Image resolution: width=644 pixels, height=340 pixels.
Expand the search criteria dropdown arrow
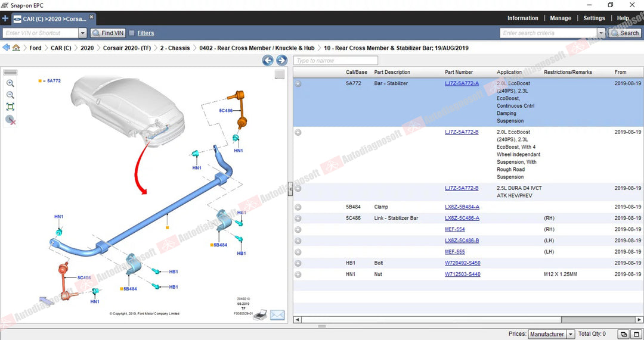(x=601, y=33)
